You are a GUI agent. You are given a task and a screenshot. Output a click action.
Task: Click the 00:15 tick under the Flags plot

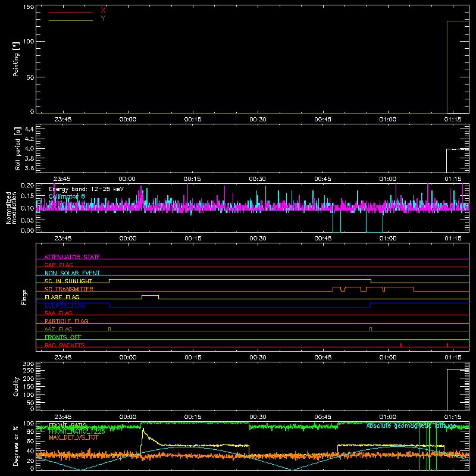click(x=193, y=358)
